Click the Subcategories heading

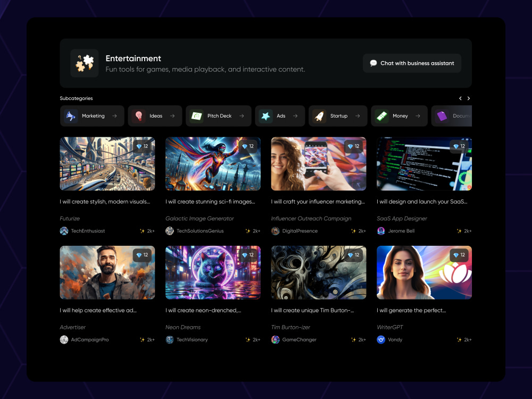(76, 98)
